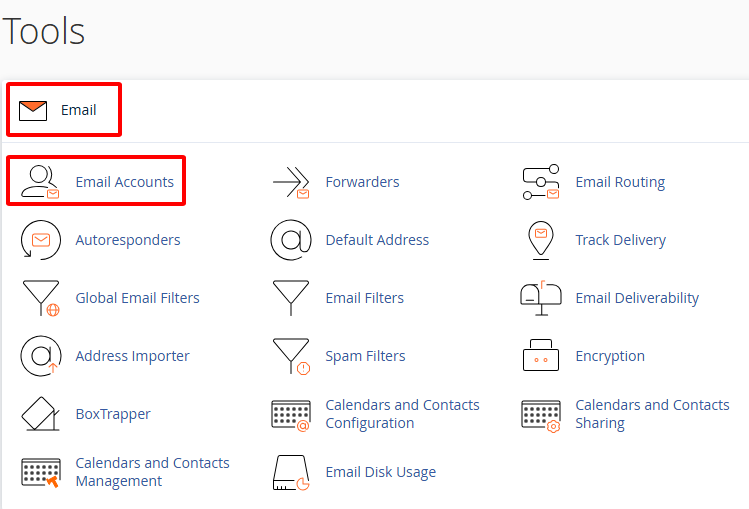This screenshot has height=509, width=749.
Task: Open the Email Accounts link
Action: pyautogui.click(x=124, y=182)
